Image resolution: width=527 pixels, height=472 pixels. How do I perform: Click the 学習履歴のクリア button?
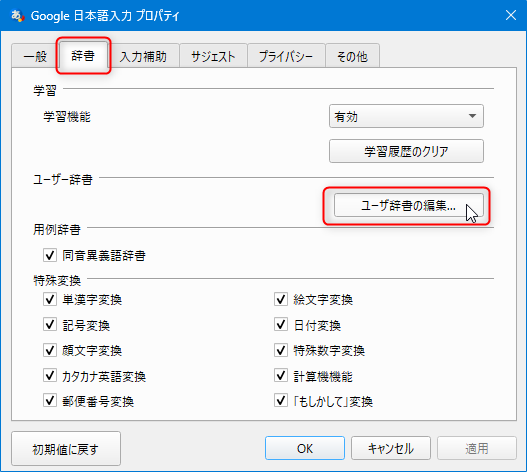point(406,151)
